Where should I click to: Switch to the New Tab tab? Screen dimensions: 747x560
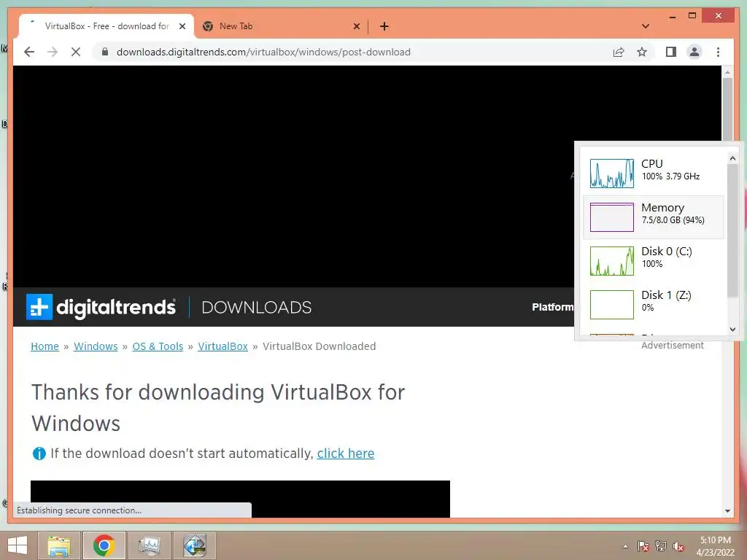point(280,26)
